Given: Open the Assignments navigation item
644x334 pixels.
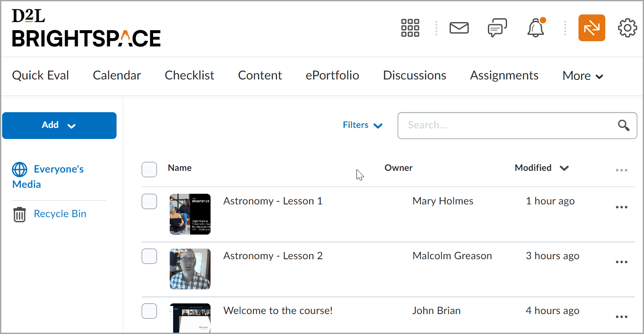Looking at the screenshot, I should (x=504, y=76).
